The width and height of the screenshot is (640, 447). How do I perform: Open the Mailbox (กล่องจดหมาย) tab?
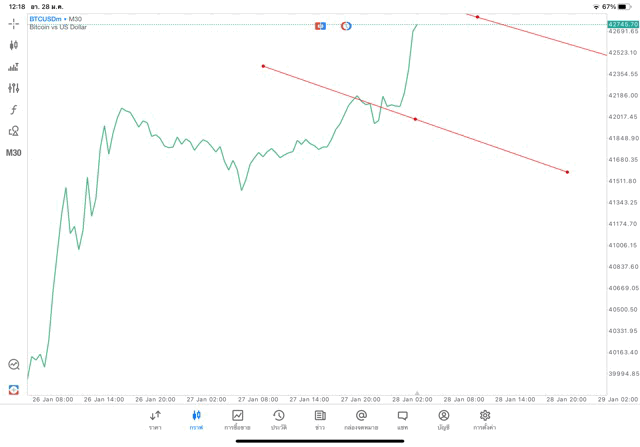(361, 419)
